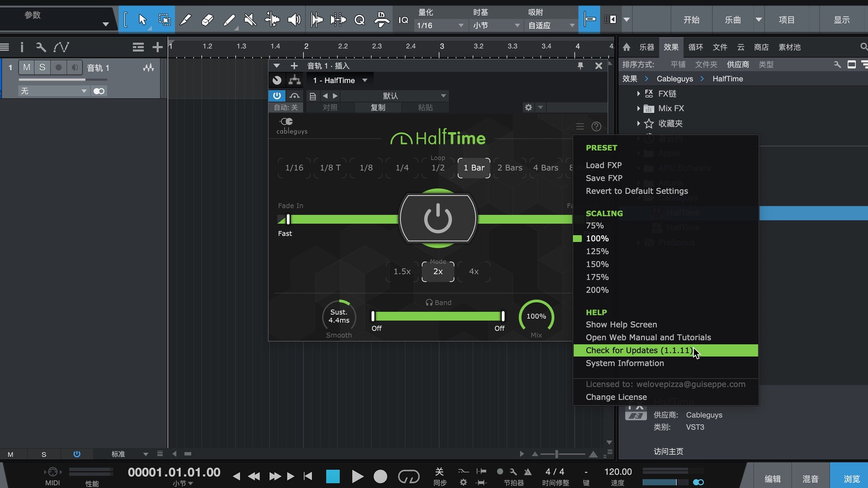Screen dimensions: 868x488
Task: Expand 收藏夹 folder
Action: 638,123
